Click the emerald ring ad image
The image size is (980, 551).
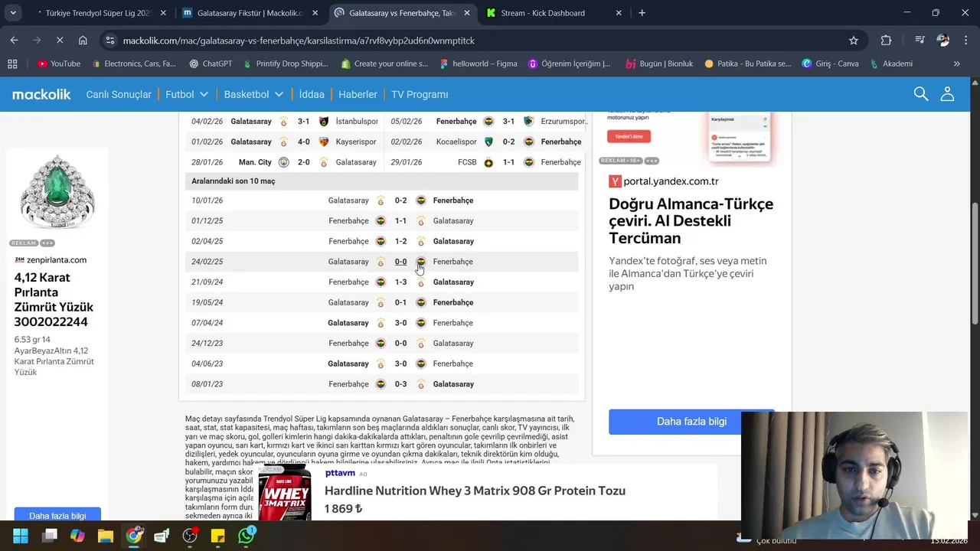[x=57, y=193]
